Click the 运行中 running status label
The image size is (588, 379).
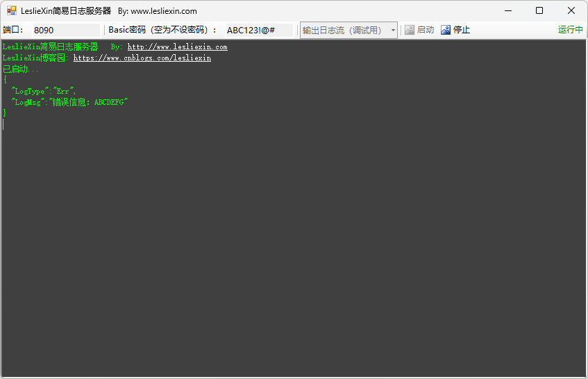click(571, 30)
